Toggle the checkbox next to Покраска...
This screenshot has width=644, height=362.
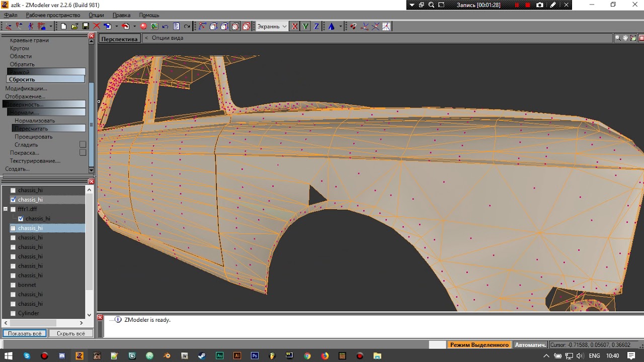pyautogui.click(x=83, y=153)
